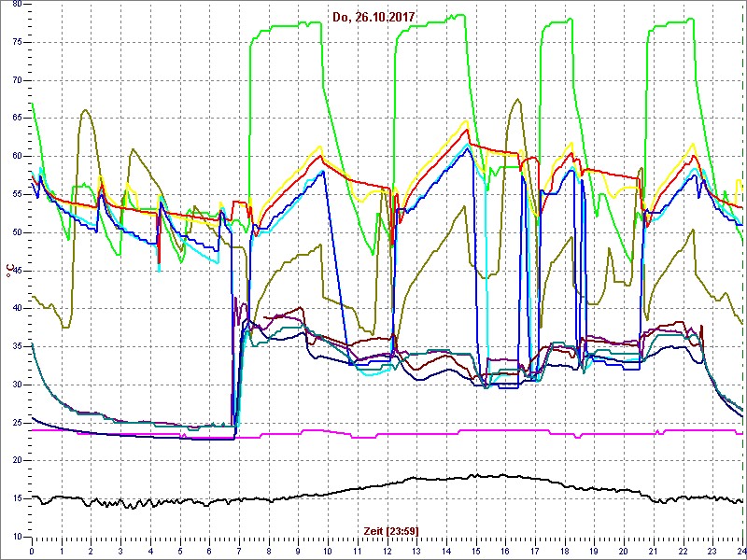Select the '75' temperature axis label
The height and width of the screenshot is (560, 747).
tap(17, 42)
